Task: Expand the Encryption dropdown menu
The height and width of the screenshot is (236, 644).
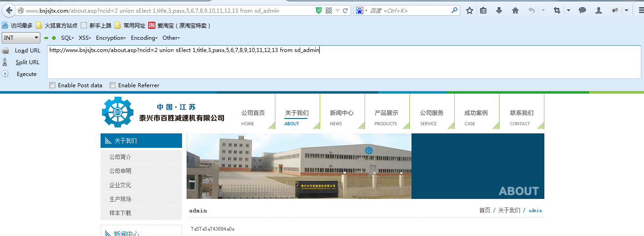Action: [x=111, y=38]
